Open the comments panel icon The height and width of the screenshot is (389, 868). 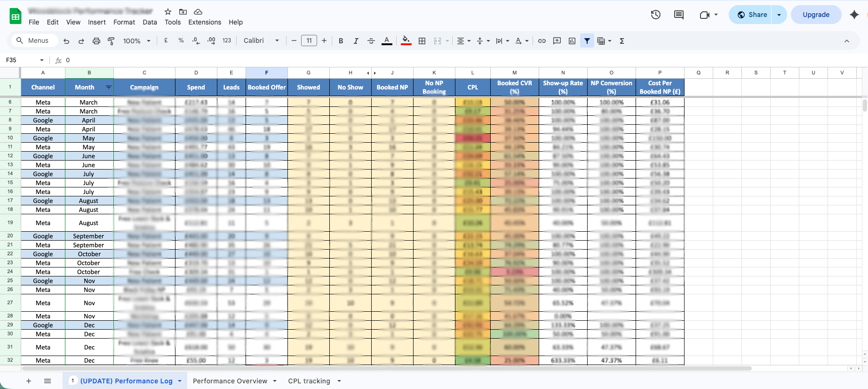point(679,15)
